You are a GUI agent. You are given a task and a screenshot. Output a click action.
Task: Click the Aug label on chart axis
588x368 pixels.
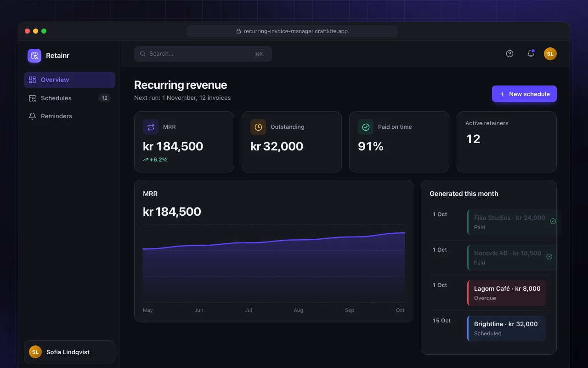299,310
